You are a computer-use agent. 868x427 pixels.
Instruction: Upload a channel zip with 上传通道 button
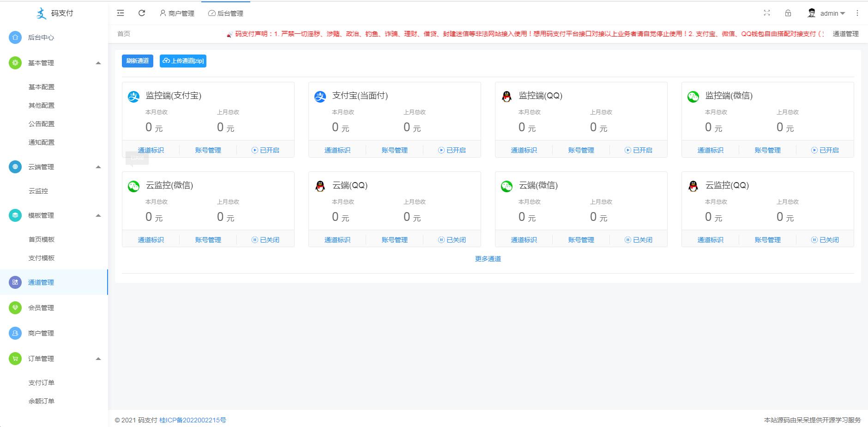pyautogui.click(x=183, y=61)
